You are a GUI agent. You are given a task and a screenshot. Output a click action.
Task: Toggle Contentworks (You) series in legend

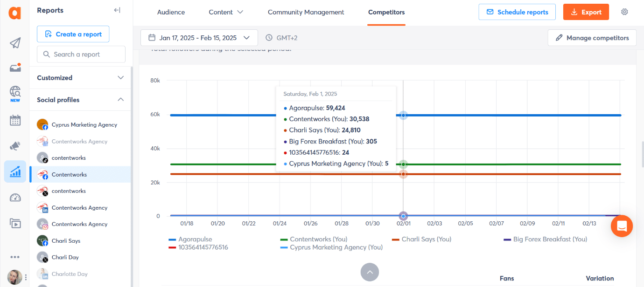314,239
